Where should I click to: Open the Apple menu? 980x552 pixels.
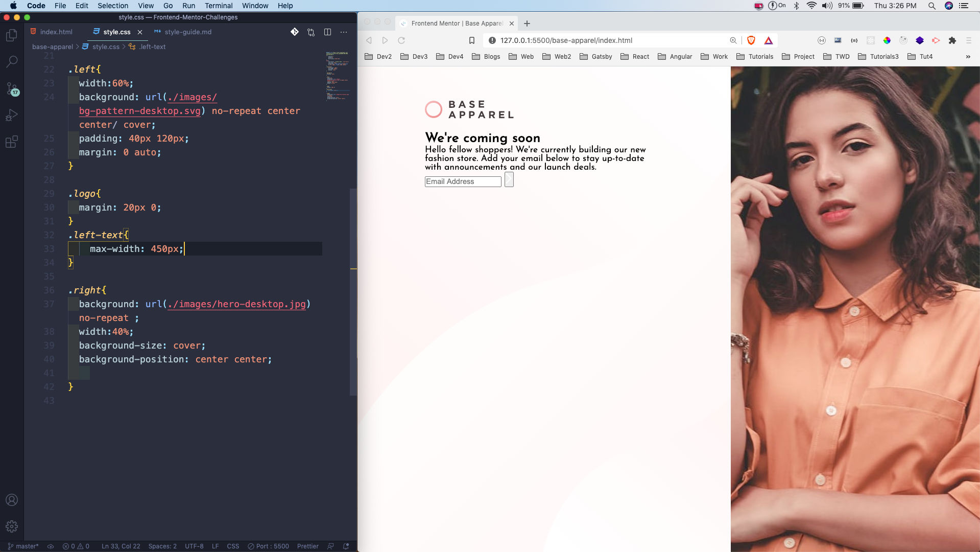(x=13, y=6)
